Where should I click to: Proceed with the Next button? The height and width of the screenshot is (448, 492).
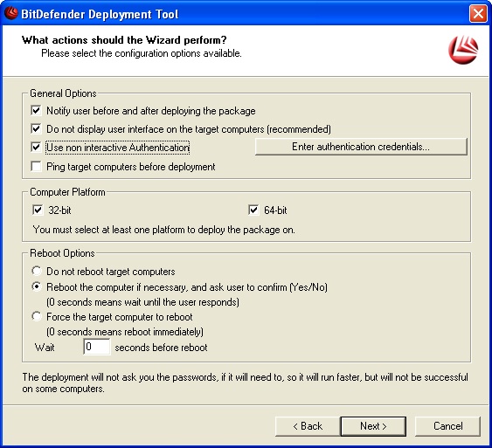click(x=373, y=426)
